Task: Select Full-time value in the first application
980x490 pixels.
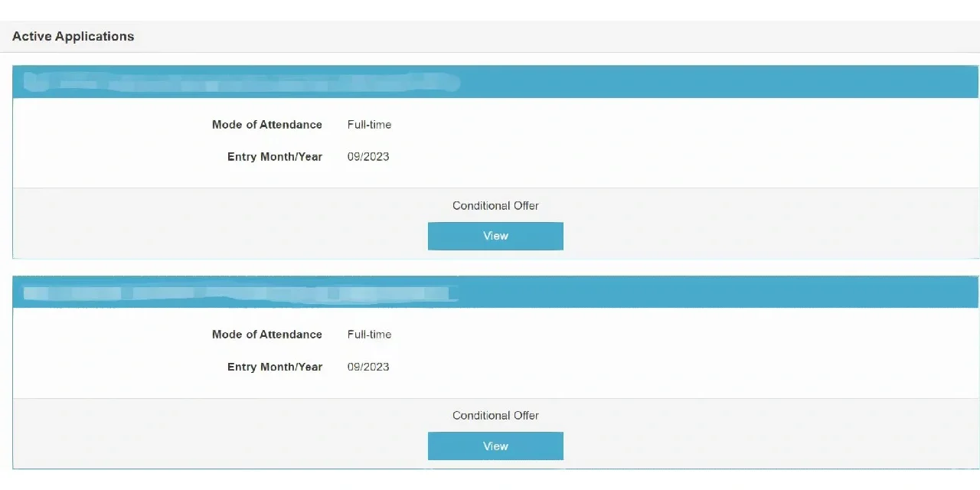Action: coord(369,125)
